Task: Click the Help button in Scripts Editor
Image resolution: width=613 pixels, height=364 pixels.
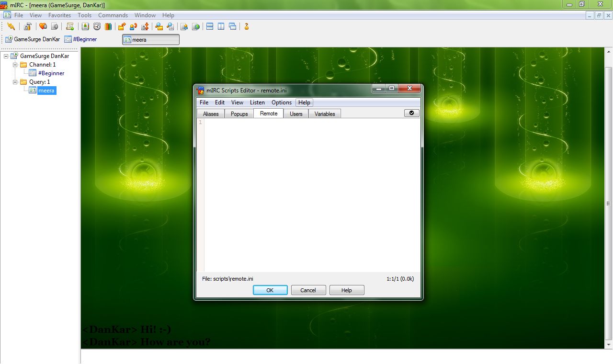Action: (x=347, y=290)
